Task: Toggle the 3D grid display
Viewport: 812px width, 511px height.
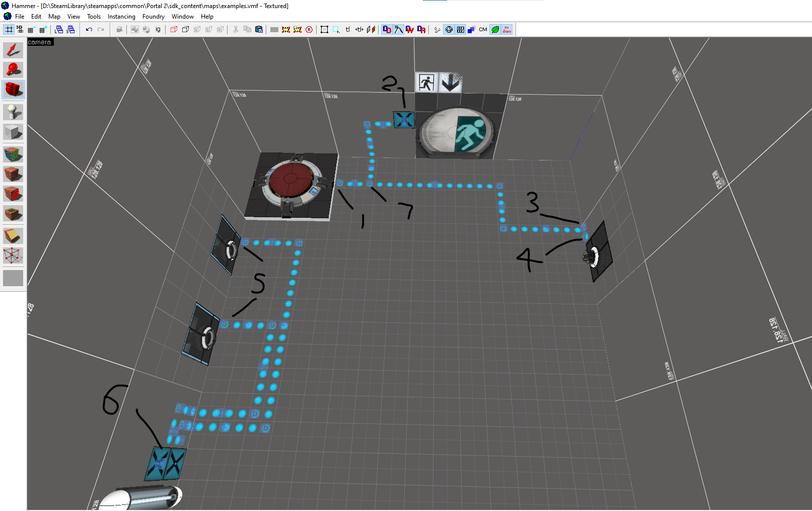Action: [x=20, y=30]
